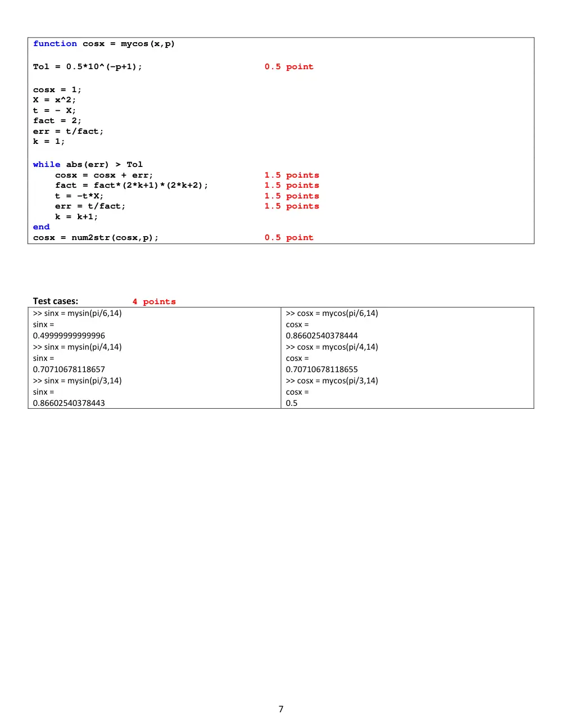
Task: Select the 'k = k+1;' increment line
Action: [76, 217]
